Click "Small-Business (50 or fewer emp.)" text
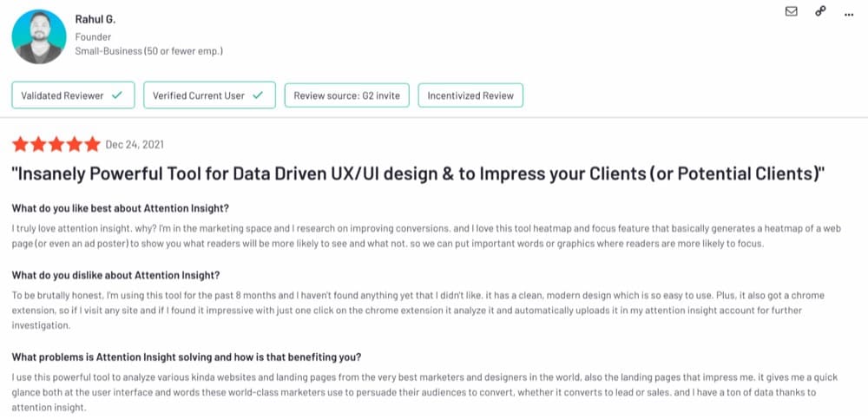 (149, 51)
